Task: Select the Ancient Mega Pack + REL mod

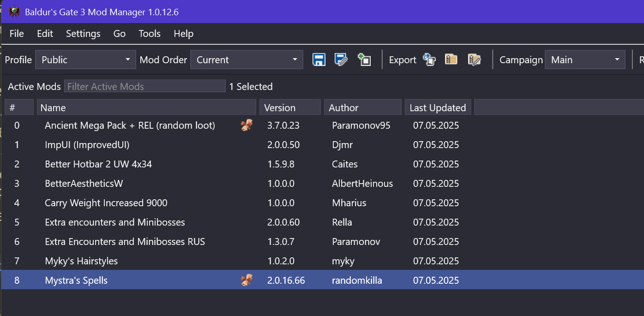Action: [x=322, y=125]
